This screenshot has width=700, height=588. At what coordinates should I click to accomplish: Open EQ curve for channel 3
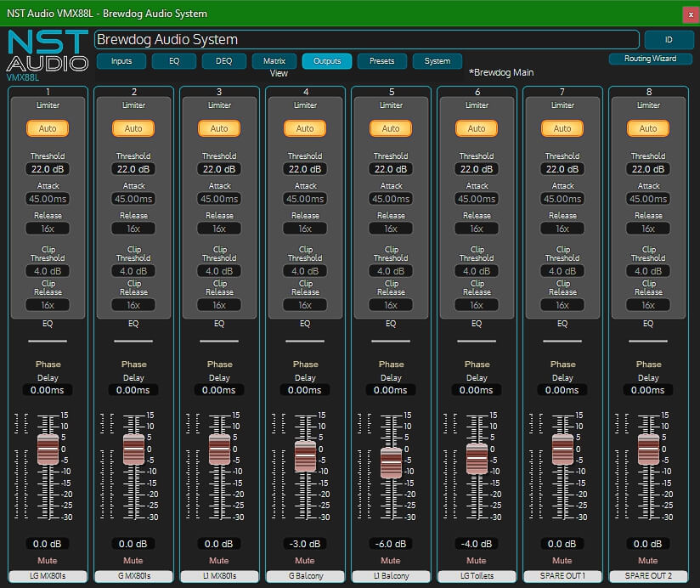click(219, 341)
